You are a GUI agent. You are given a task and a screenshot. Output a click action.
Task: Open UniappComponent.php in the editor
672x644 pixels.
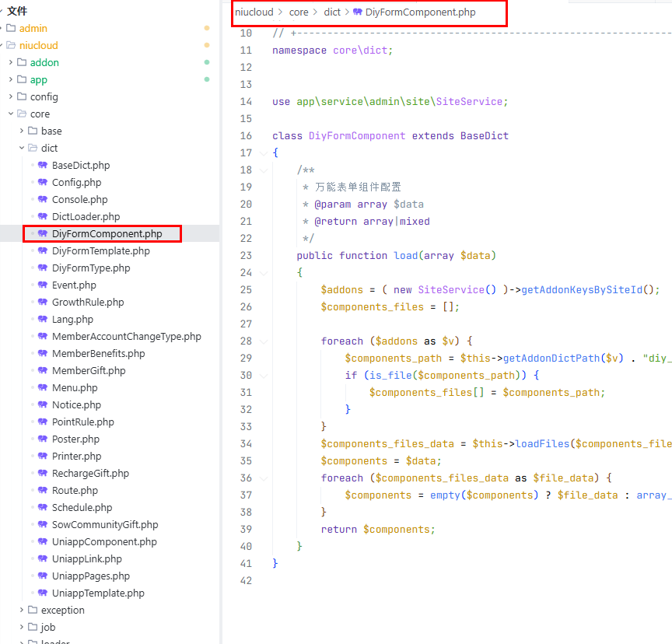coord(104,541)
